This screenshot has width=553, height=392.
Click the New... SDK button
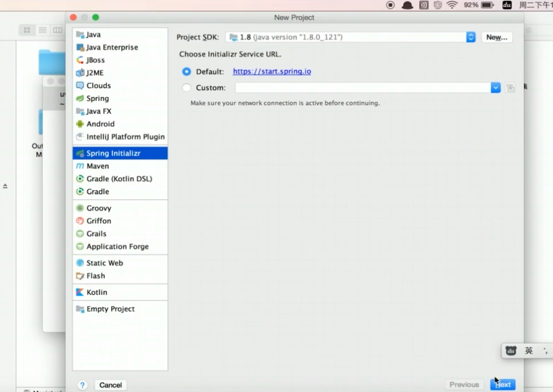[x=497, y=37]
